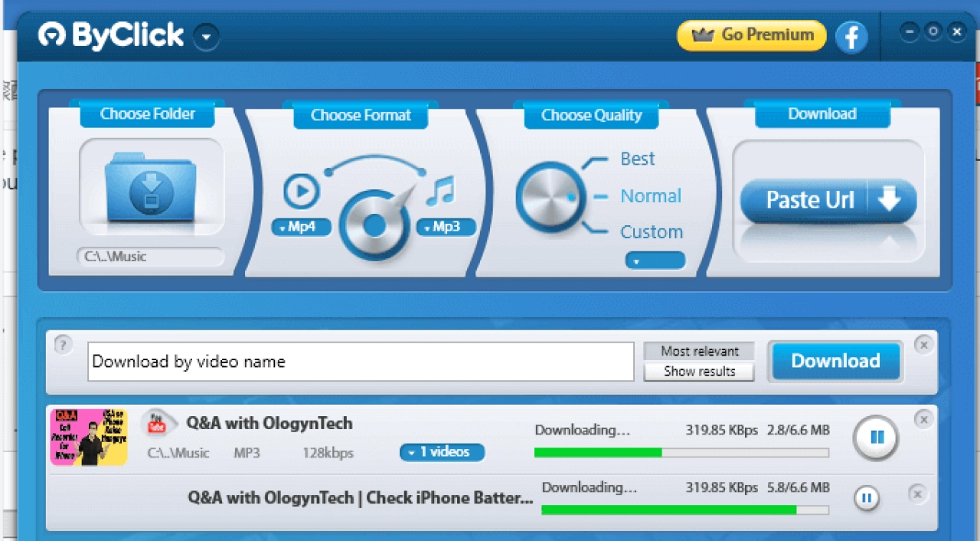Click the Paste Url button
Screen dimensions: 980x541
coord(828,200)
